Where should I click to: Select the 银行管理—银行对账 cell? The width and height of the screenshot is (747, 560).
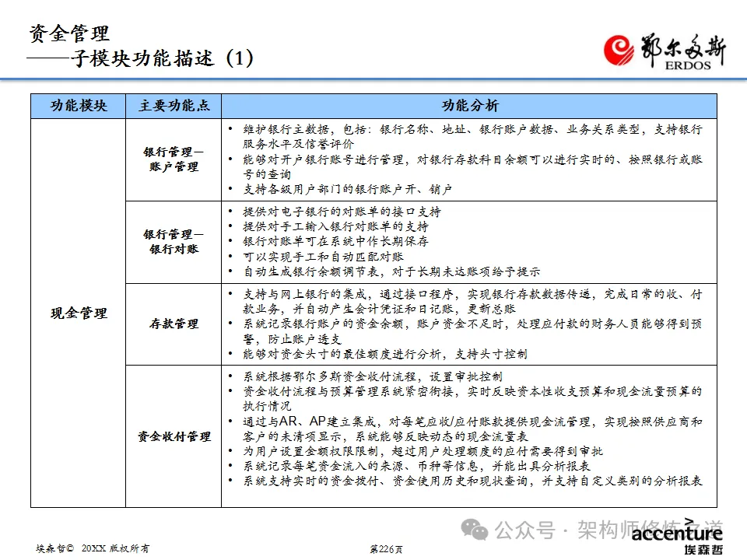[x=174, y=242]
